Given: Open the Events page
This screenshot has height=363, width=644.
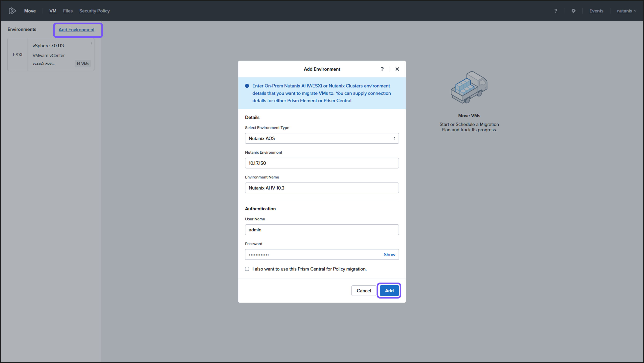Looking at the screenshot, I should pos(596,11).
